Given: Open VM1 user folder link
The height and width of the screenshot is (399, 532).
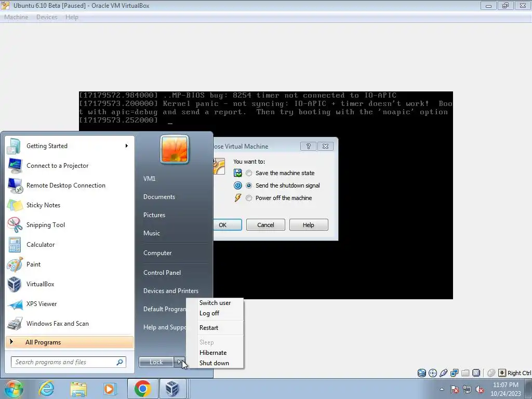Looking at the screenshot, I should pos(149,179).
